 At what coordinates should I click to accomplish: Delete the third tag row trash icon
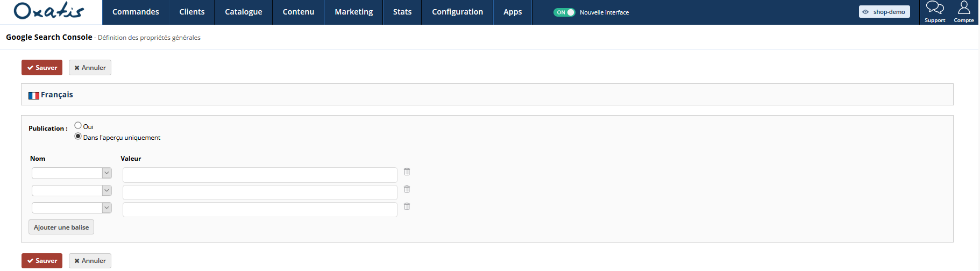click(407, 206)
